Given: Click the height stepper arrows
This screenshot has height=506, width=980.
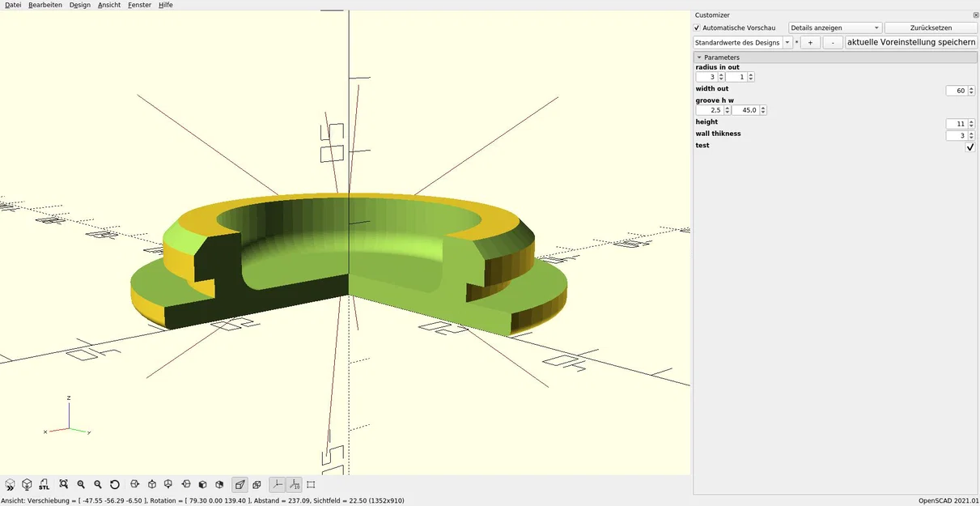Looking at the screenshot, I should tap(971, 124).
